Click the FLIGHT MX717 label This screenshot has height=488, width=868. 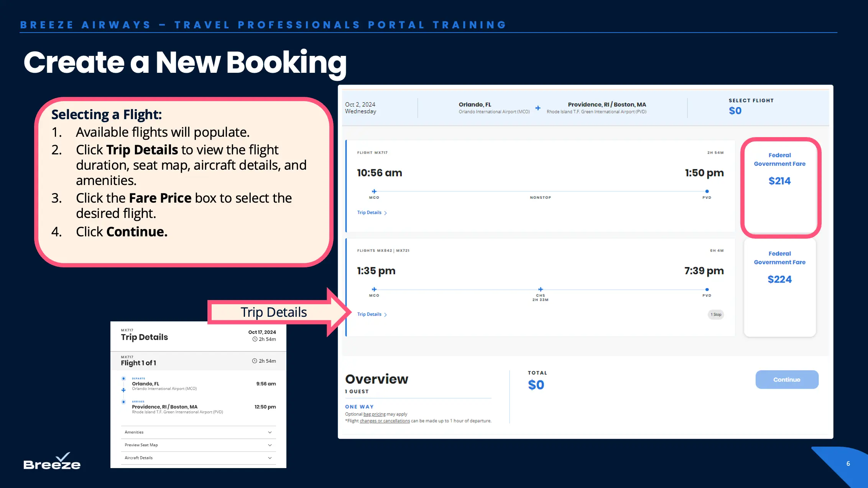click(x=372, y=152)
